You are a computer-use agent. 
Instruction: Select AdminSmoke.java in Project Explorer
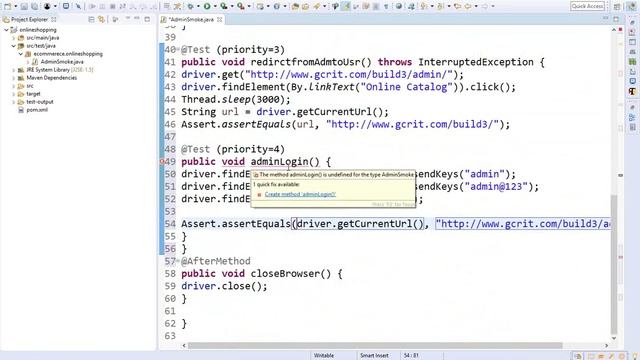tap(62, 62)
